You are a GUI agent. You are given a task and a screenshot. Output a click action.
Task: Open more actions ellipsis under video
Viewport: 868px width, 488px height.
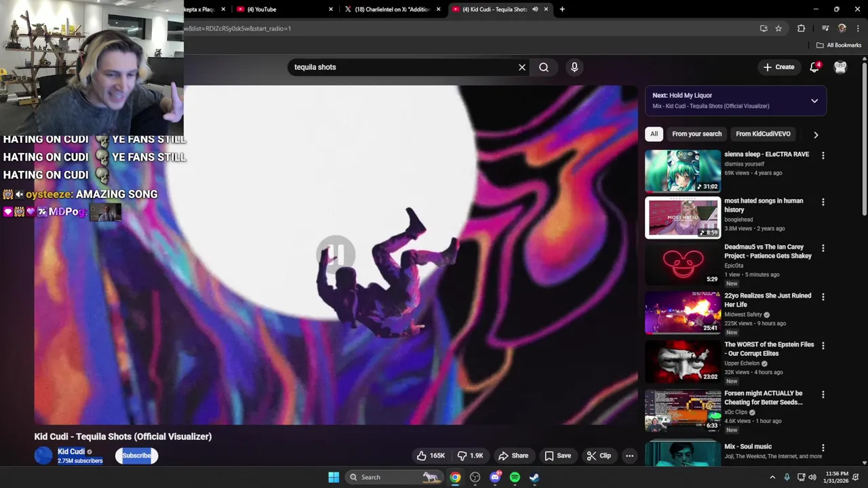click(629, 455)
